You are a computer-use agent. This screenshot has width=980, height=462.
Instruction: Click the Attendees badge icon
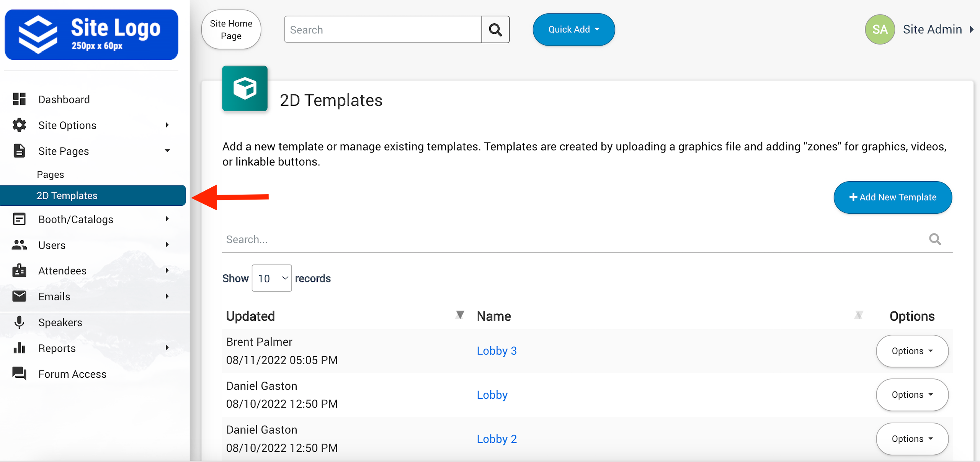[x=19, y=270]
